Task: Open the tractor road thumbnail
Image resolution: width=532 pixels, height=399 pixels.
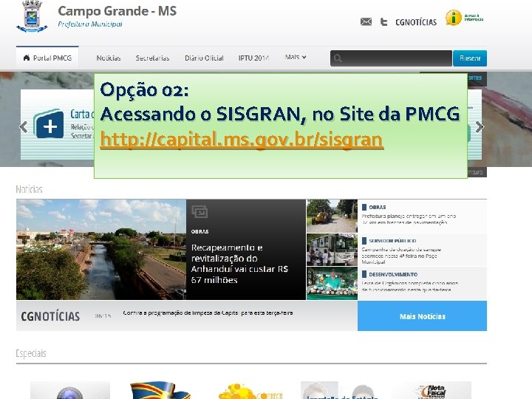Action: pos(332,216)
